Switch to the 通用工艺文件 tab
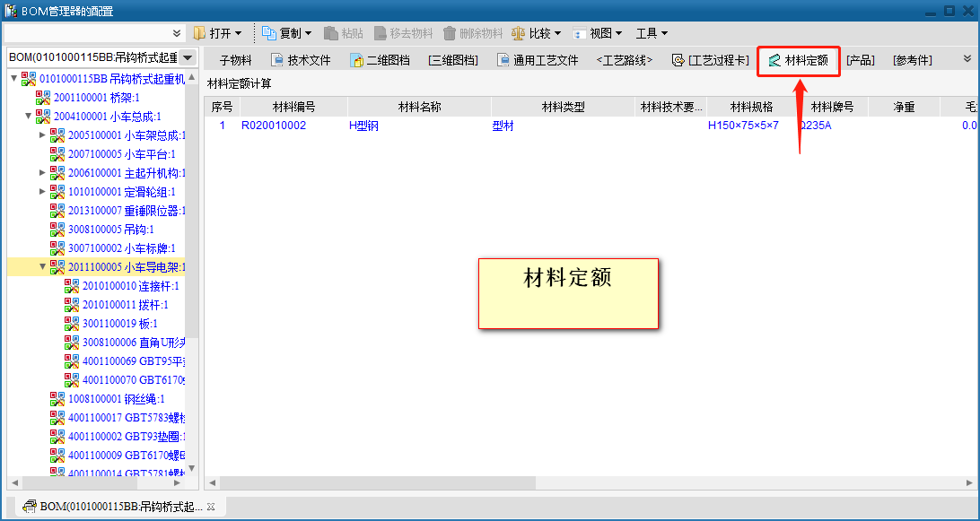980x521 pixels. pos(538,61)
